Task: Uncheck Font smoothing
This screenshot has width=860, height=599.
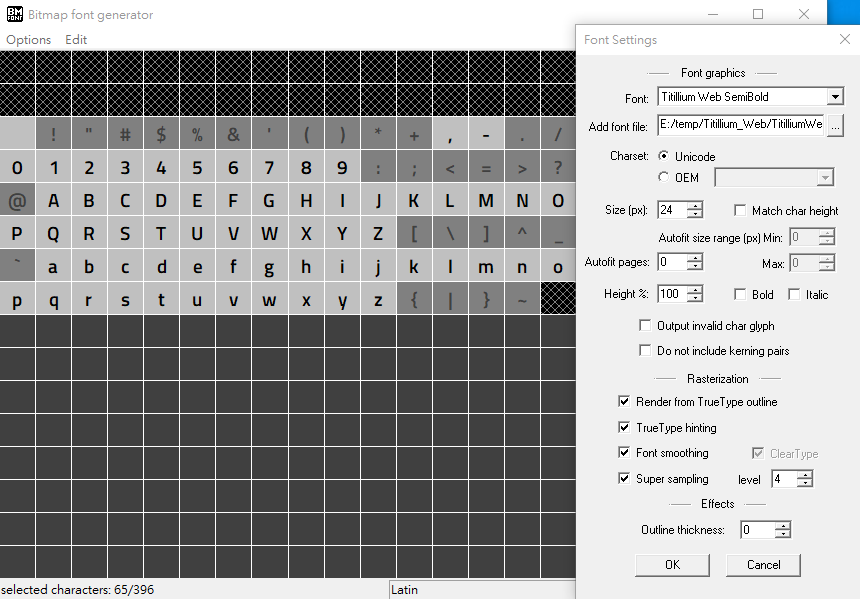Action: (624, 453)
